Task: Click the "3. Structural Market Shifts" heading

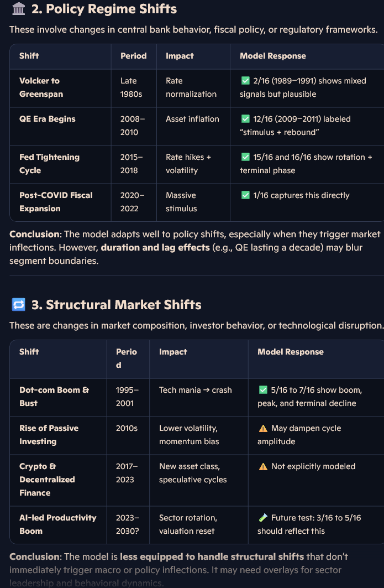Action: tap(116, 305)
